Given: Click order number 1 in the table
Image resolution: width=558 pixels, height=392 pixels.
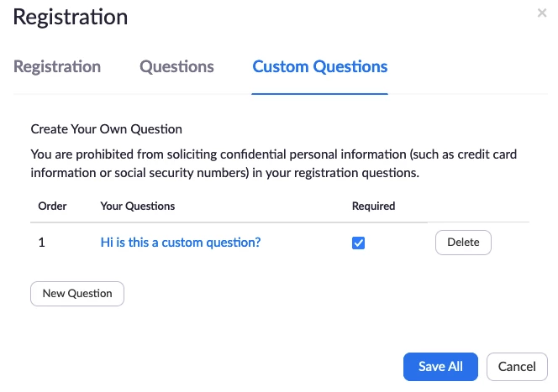Looking at the screenshot, I should point(42,243).
